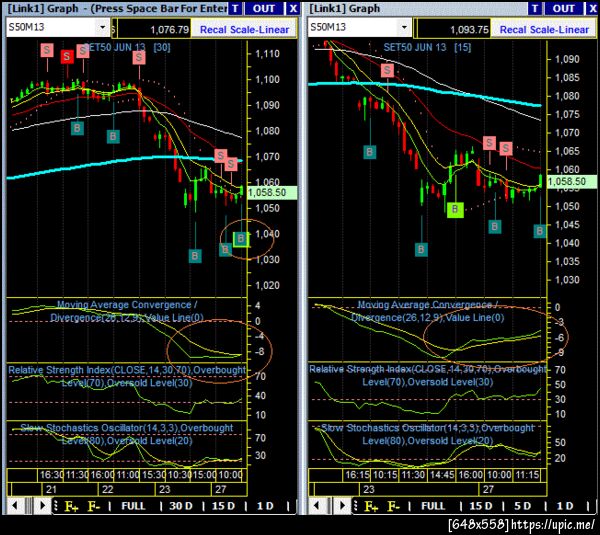Click the MACD indicator label in left graph
The image size is (600, 535).
[127, 311]
